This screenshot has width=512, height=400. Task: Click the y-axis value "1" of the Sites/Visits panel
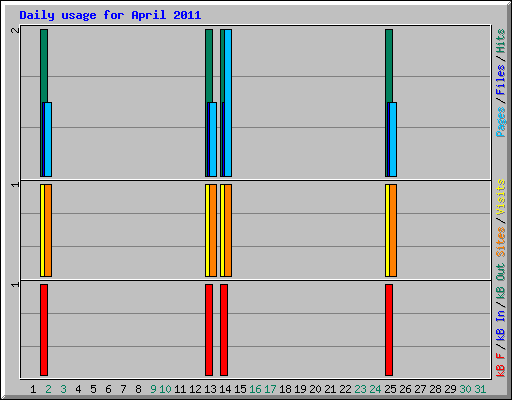[15, 184]
